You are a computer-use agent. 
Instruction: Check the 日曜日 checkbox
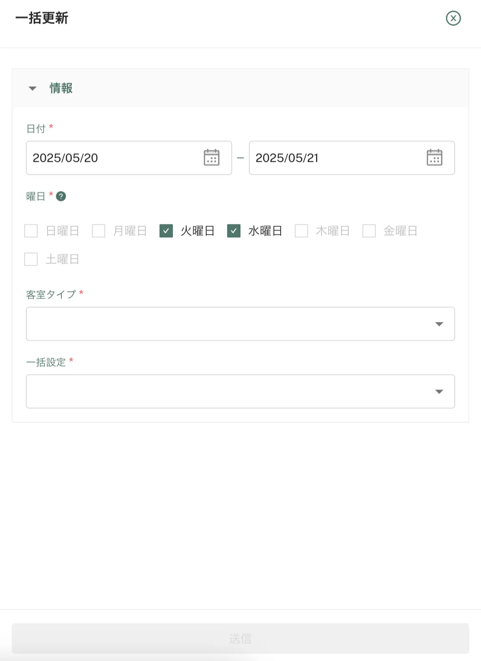31,231
